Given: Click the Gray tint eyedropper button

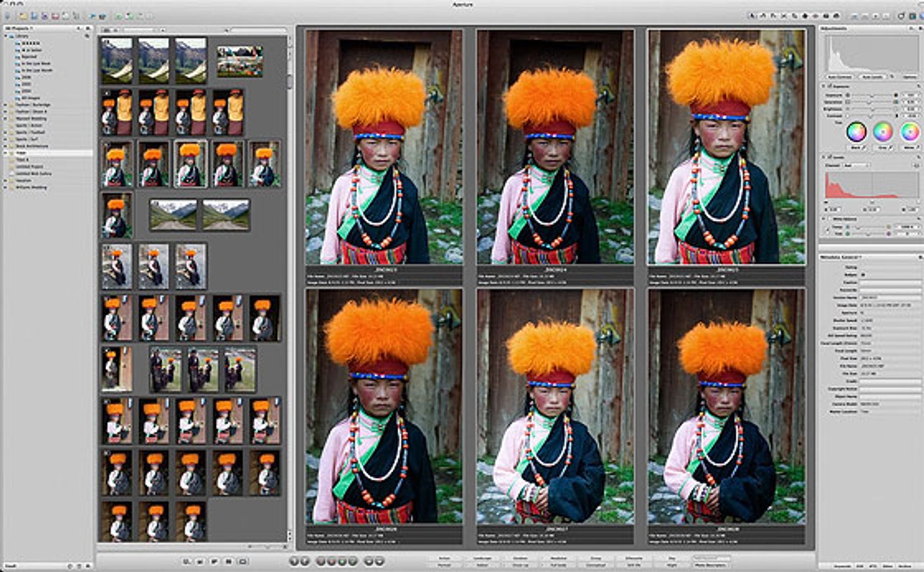Looking at the screenshot, I should [890, 147].
